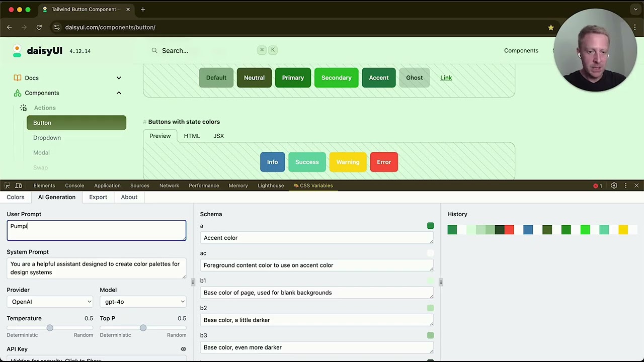Screen dimensions: 644x362
Task: Click the red error count indicator
Action: [x=598, y=186]
